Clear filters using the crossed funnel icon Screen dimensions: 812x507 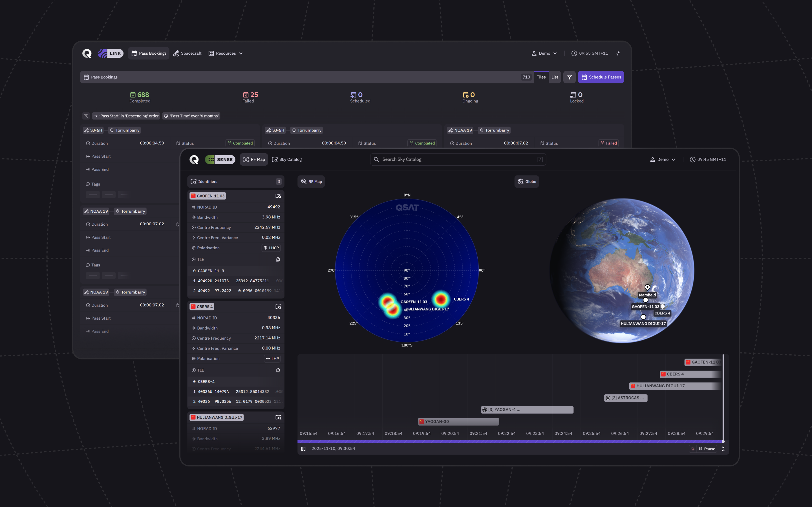pos(86,116)
